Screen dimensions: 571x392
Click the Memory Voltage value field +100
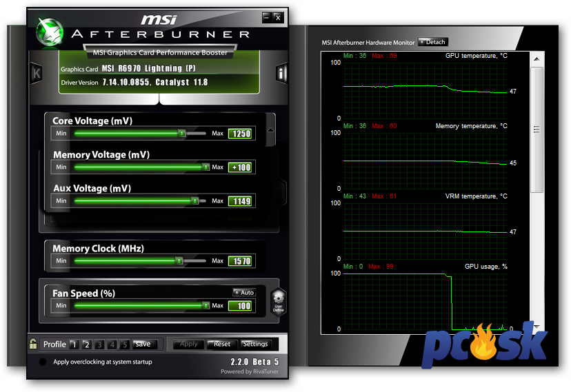[x=240, y=167]
